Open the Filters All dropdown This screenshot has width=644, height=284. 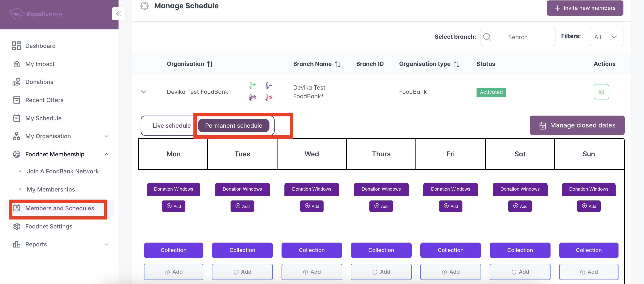[606, 37]
